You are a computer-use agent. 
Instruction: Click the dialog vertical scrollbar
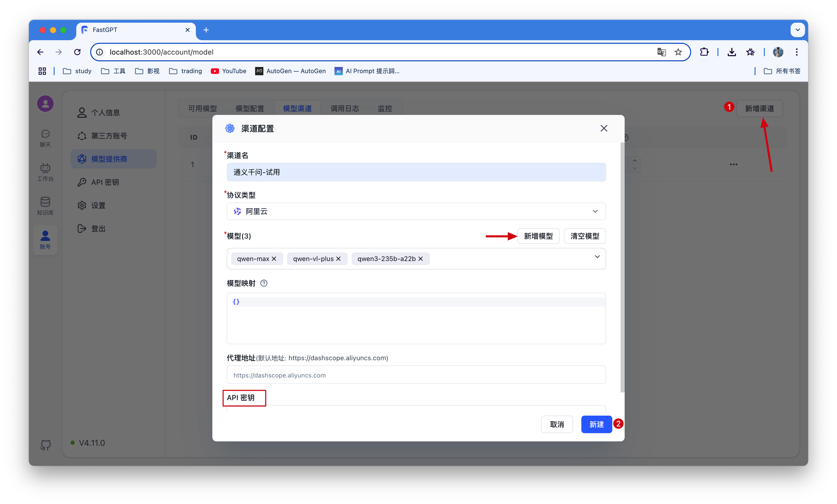tap(622, 267)
